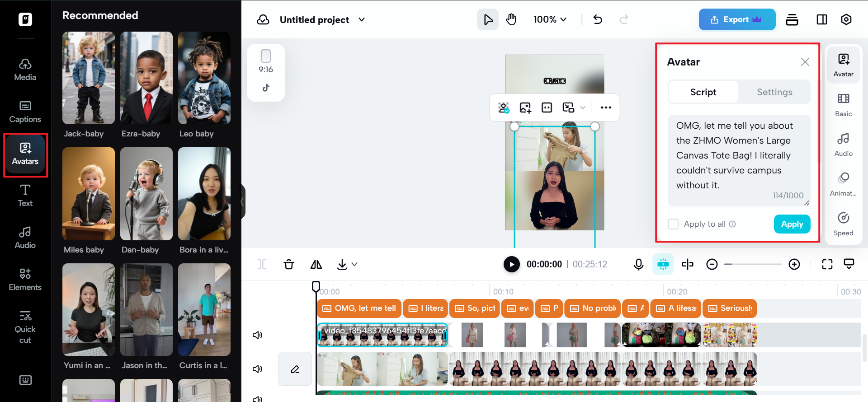
Task: Open the 100% zoom level dropdown
Action: pyautogui.click(x=550, y=19)
